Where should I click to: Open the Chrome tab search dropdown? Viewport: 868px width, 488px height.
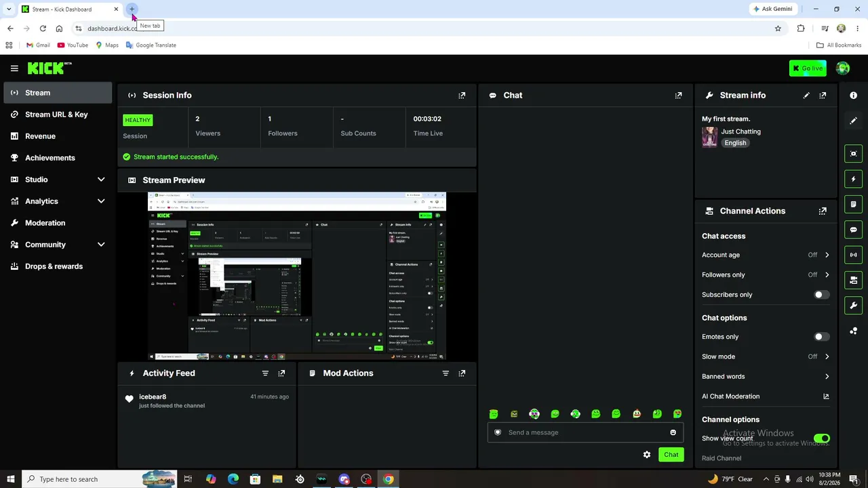pos(9,9)
